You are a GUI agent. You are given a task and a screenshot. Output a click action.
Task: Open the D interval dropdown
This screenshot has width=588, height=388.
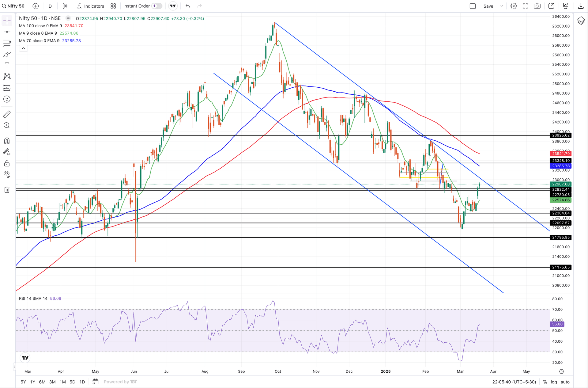point(50,6)
